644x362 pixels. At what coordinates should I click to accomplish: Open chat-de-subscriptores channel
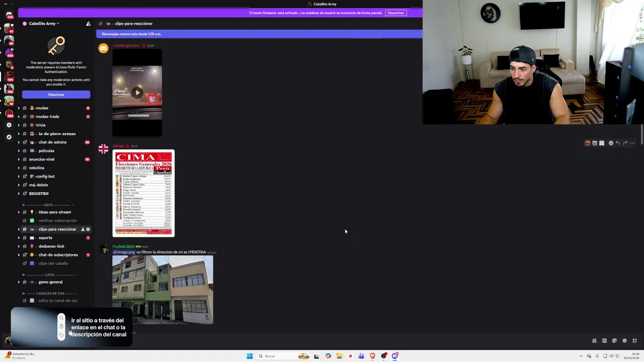coord(55,255)
